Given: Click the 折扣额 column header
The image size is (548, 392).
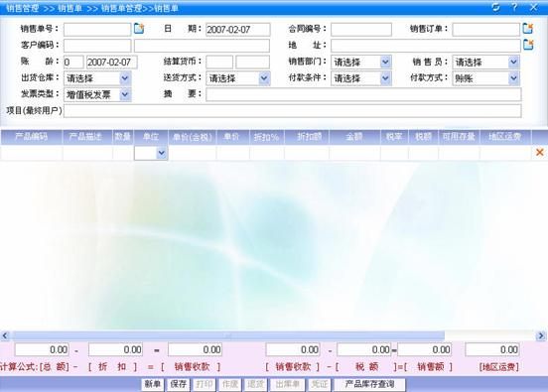Looking at the screenshot, I should click(x=307, y=137).
